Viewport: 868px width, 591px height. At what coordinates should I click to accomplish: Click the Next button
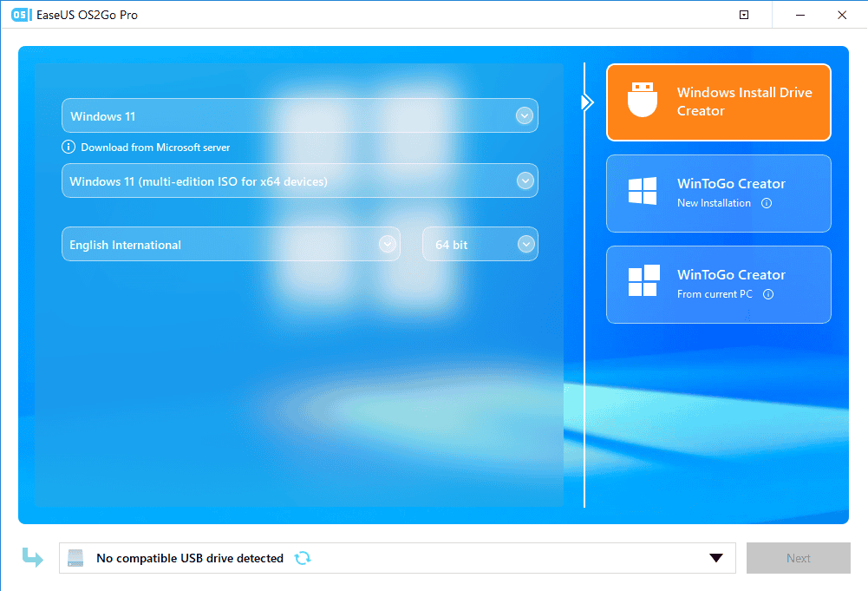point(798,558)
